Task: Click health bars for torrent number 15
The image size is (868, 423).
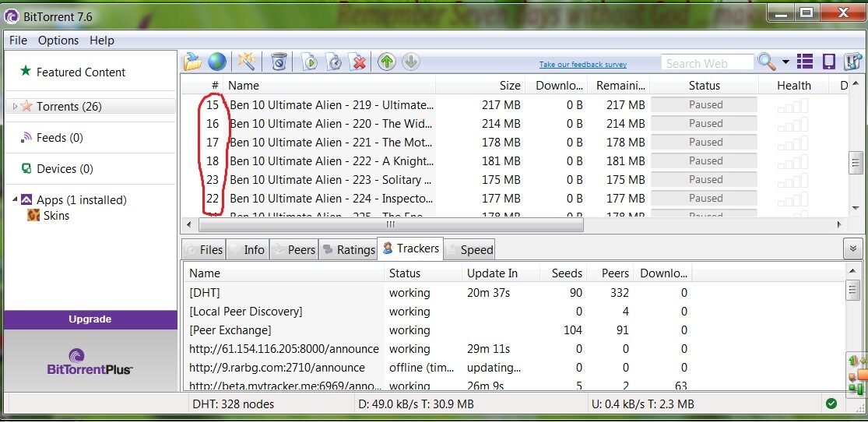Action: click(792, 105)
